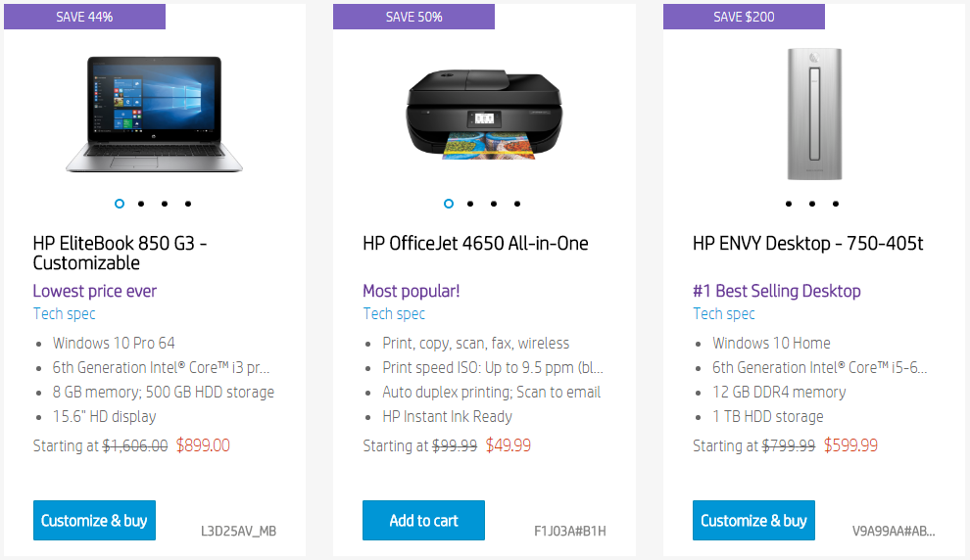Select third carousel dot under EliteBook image
Image resolution: width=970 pixels, height=560 pixels.
point(165,204)
